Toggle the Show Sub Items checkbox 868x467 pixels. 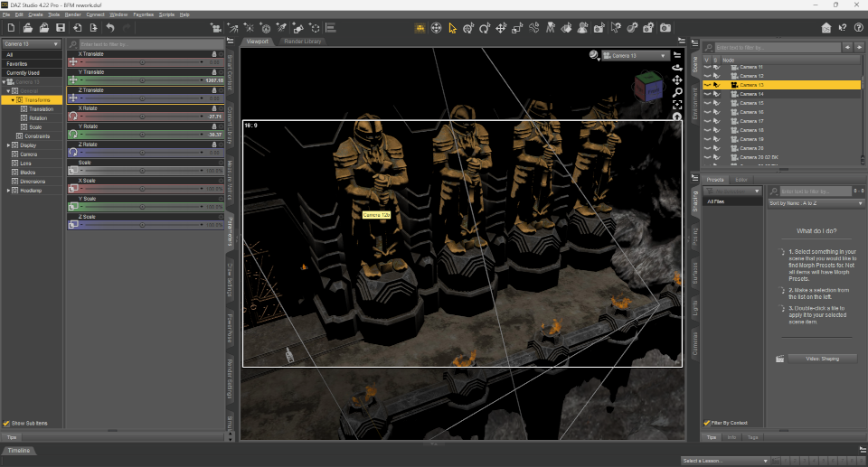[6, 424]
